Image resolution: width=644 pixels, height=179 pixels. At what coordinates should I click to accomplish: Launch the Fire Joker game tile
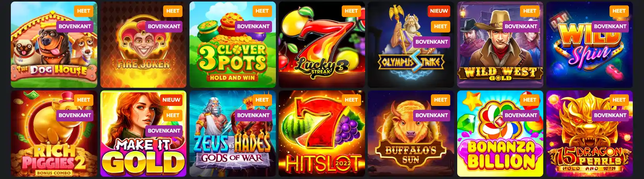[143, 44]
